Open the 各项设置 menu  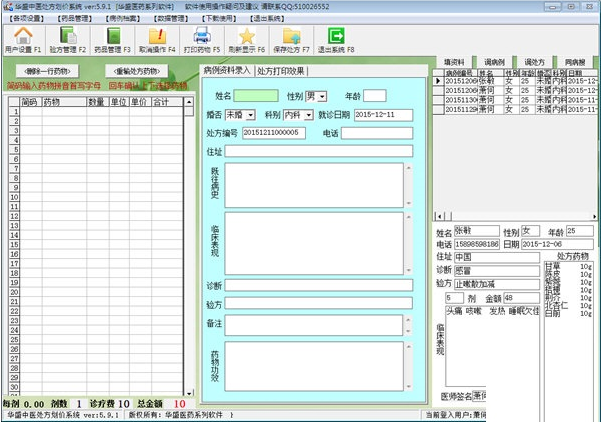[27, 17]
